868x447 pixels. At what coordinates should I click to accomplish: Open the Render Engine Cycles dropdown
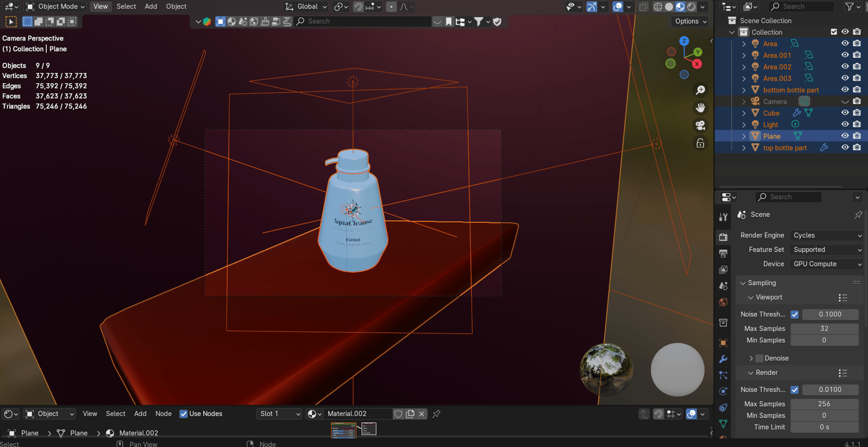(826, 236)
